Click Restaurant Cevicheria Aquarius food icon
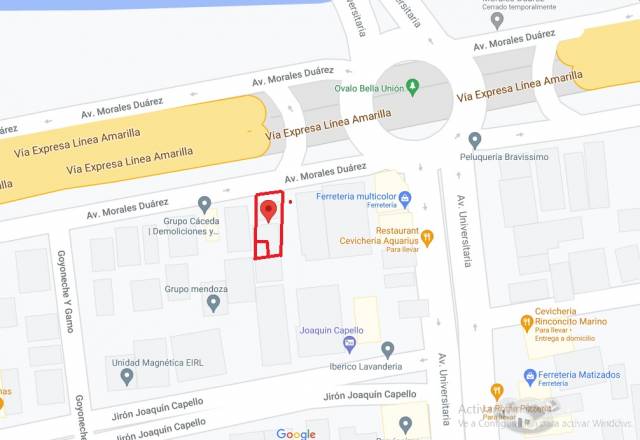Image resolution: width=640 pixels, height=440 pixels. (x=427, y=238)
